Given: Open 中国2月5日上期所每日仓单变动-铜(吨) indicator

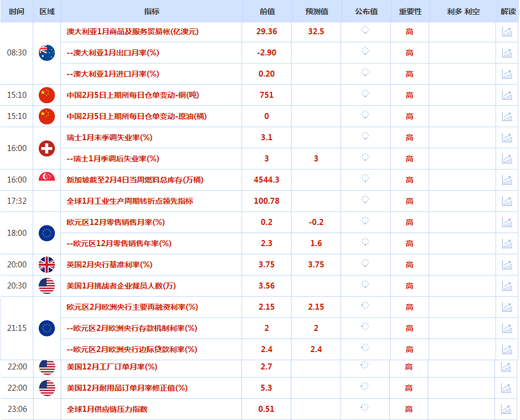Looking at the screenshot, I should click(x=133, y=95).
